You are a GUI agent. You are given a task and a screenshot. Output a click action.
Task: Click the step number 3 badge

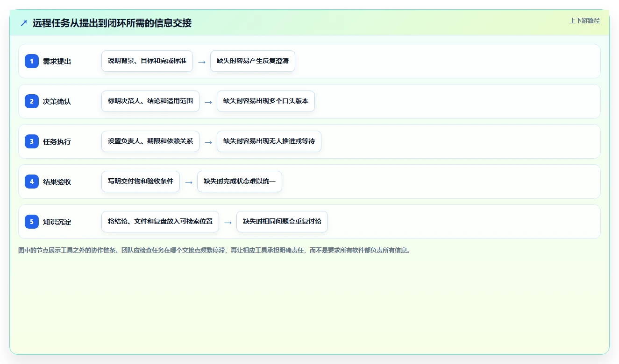tap(32, 141)
